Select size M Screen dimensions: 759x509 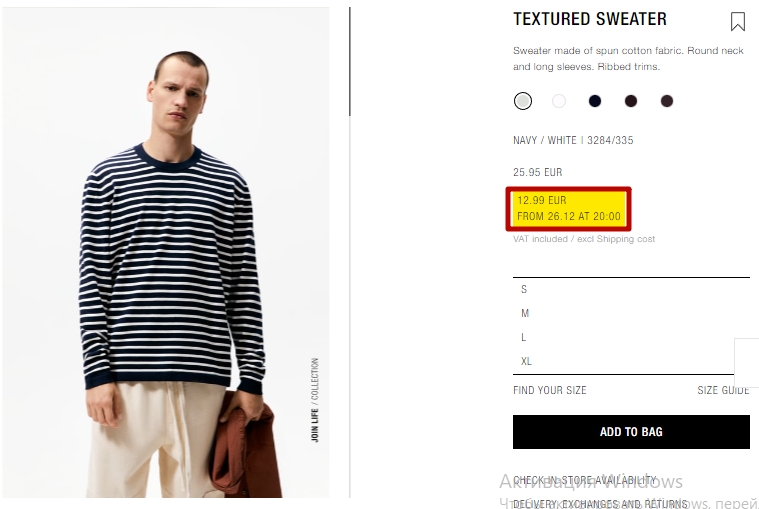tap(631, 313)
